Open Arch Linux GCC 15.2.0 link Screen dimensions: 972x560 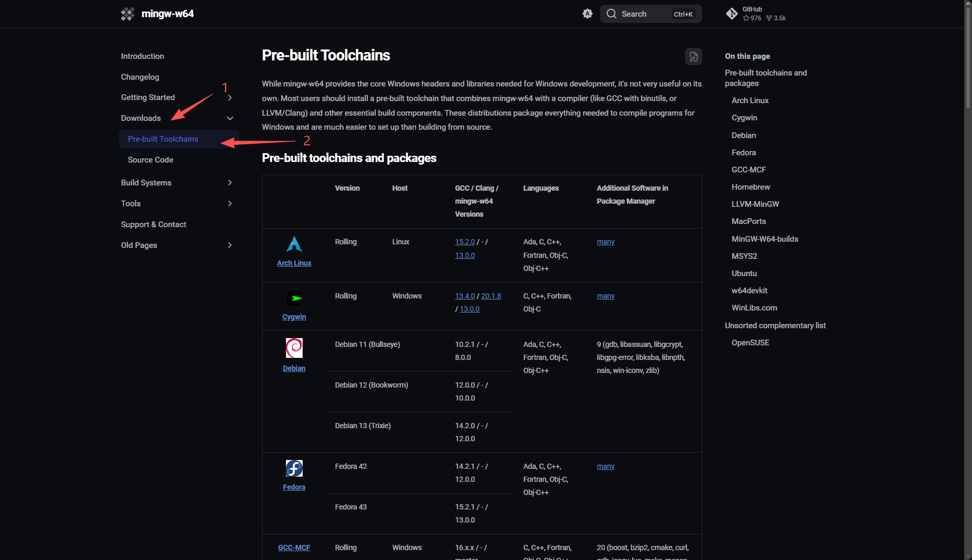pyautogui.click(x=465, y=242)
